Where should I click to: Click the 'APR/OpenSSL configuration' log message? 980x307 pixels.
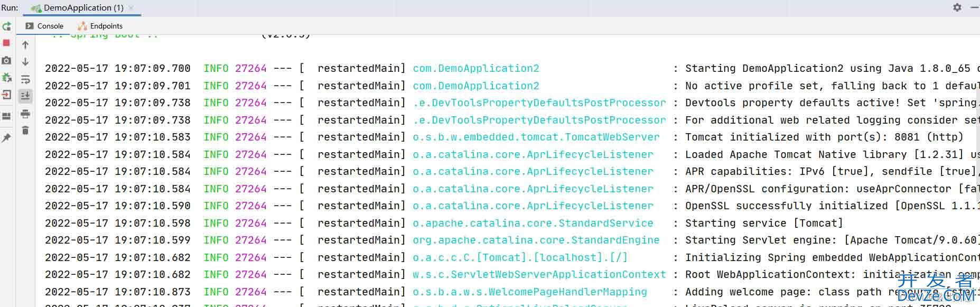pos(832,189)
